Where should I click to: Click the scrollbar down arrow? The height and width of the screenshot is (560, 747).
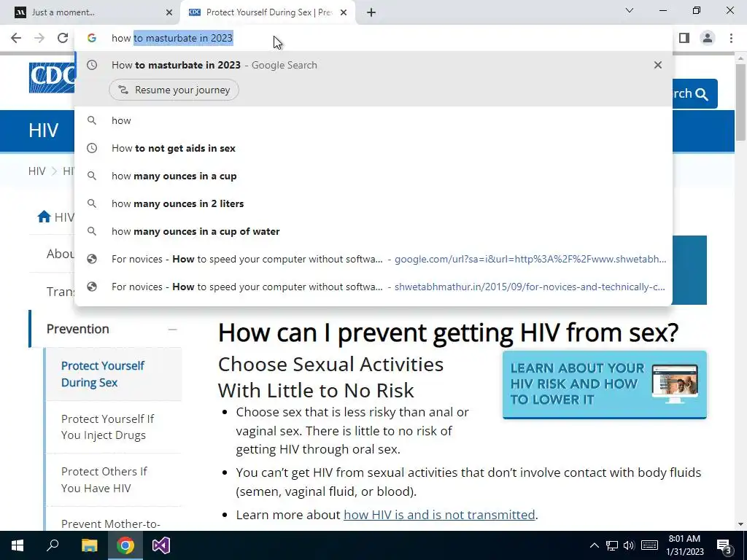tap(740, 524)
